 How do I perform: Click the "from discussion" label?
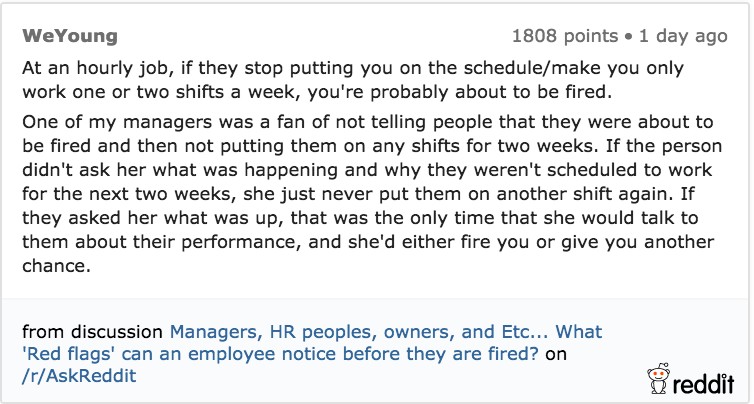click(92, 331)
